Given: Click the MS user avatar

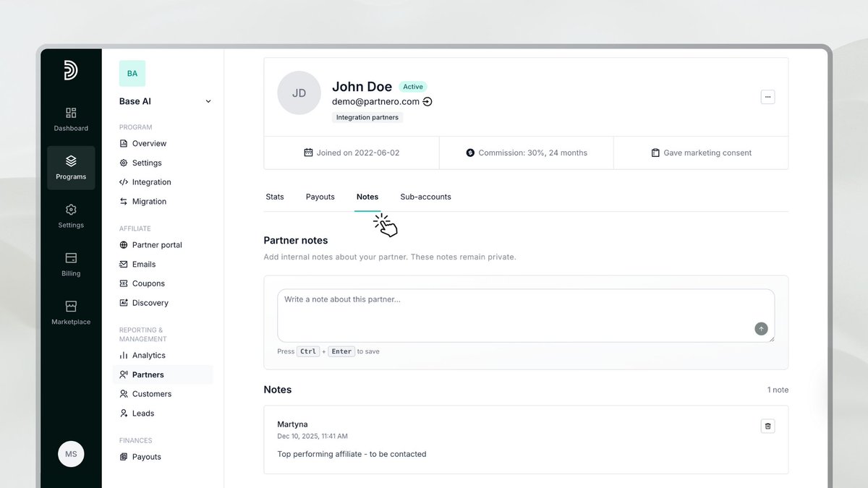Looking at the screenshot, I should (x=71, y=454).
